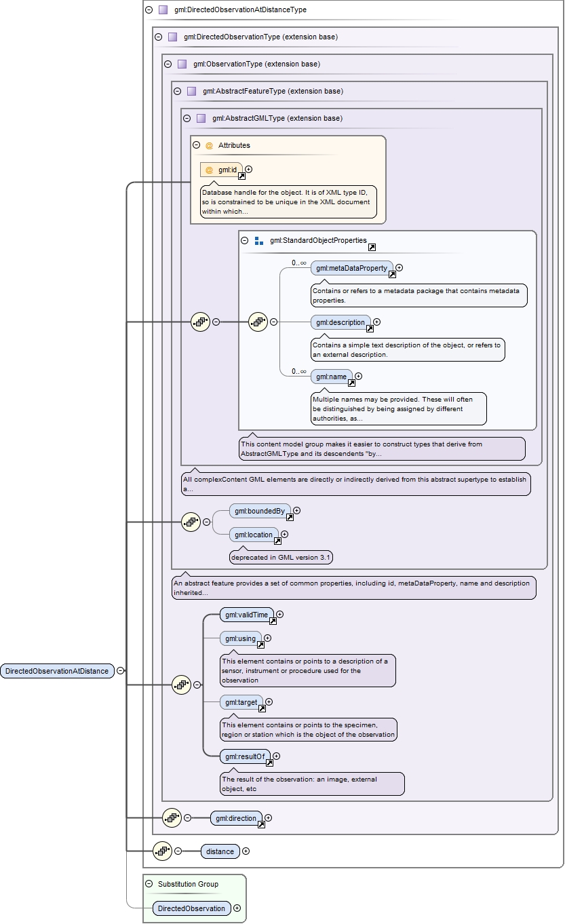
Task: Collapse gml:AbstractGMLType extension base
Action: 187,119
